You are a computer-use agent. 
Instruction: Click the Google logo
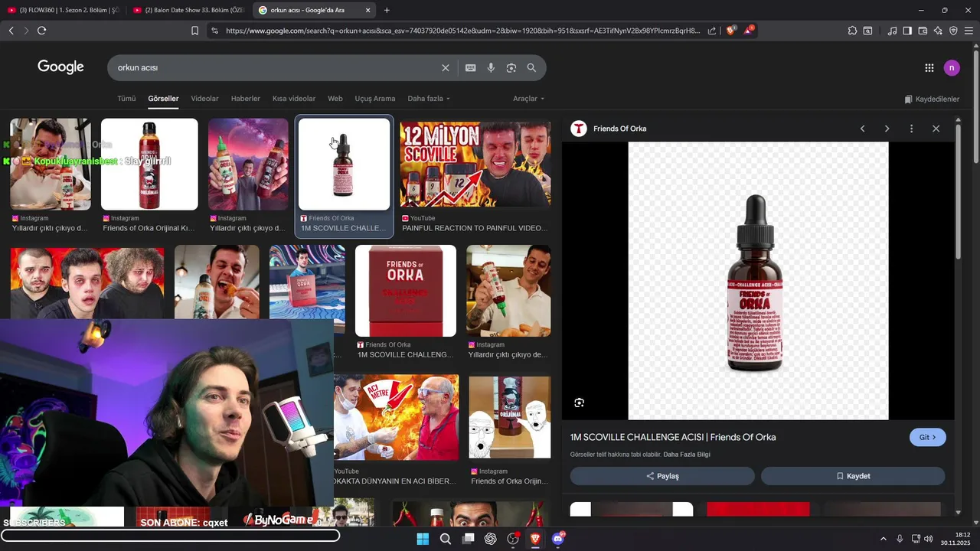(x=60, y=67)
